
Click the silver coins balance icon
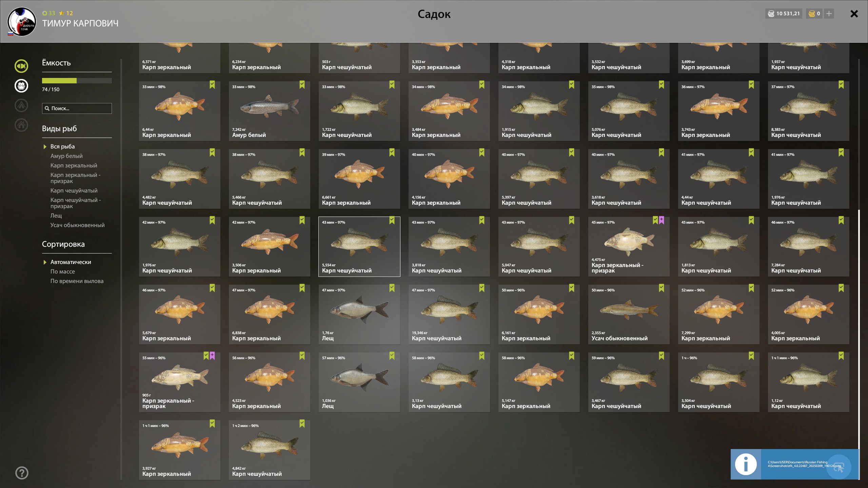coord(771,14)
